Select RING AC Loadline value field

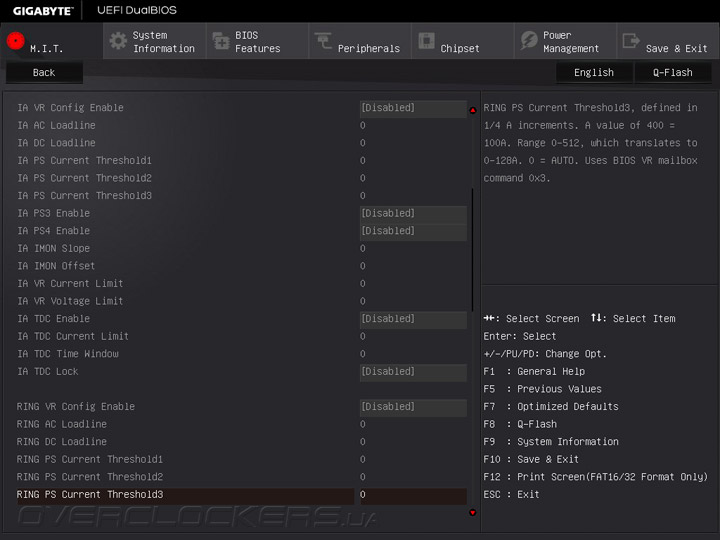point(363,424)
